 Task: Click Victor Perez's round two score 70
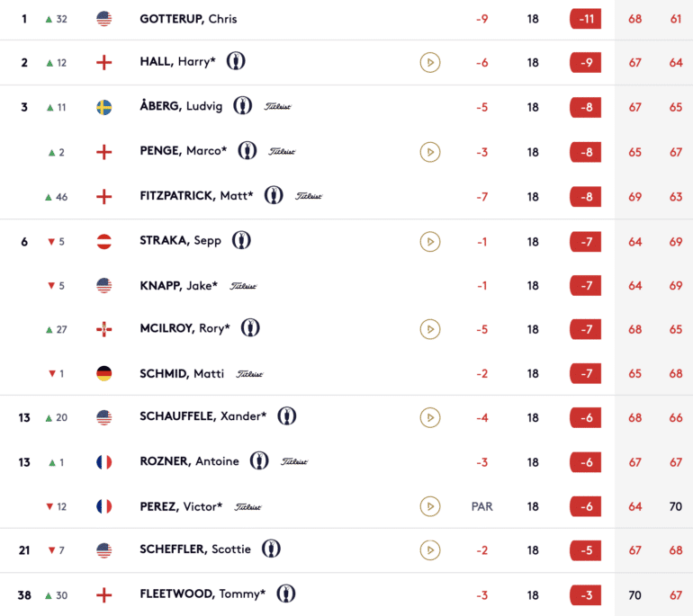coord(675,506)
